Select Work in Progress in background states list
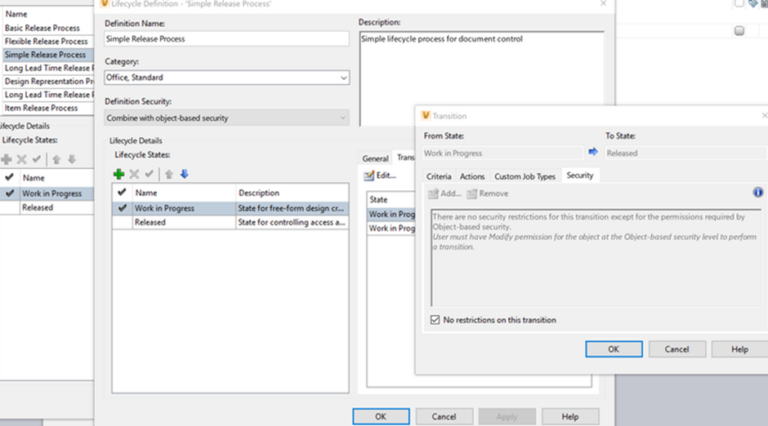The height and width of the screenshot is (426, 768). [x=47, y=193]
